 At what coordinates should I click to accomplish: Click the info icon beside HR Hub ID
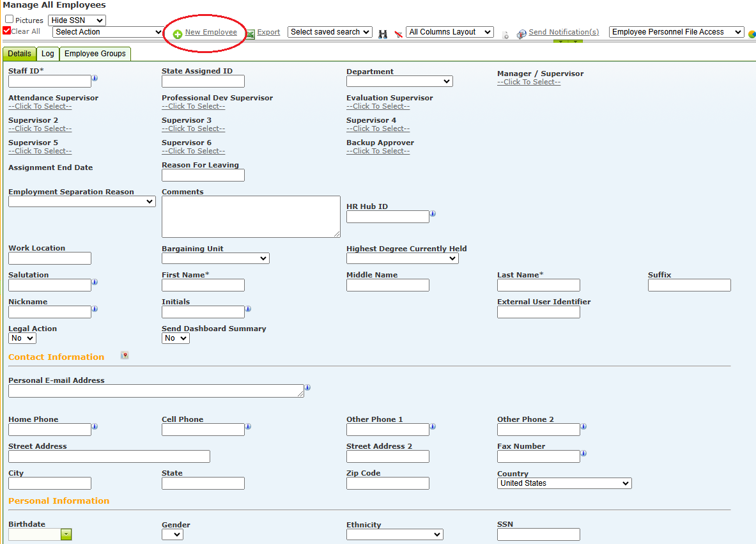click(433, 213)
